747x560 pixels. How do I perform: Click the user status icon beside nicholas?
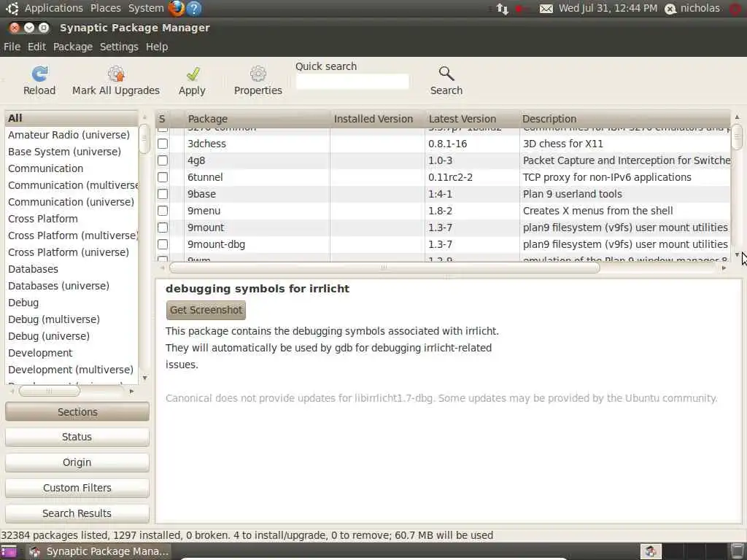point(670,9)
